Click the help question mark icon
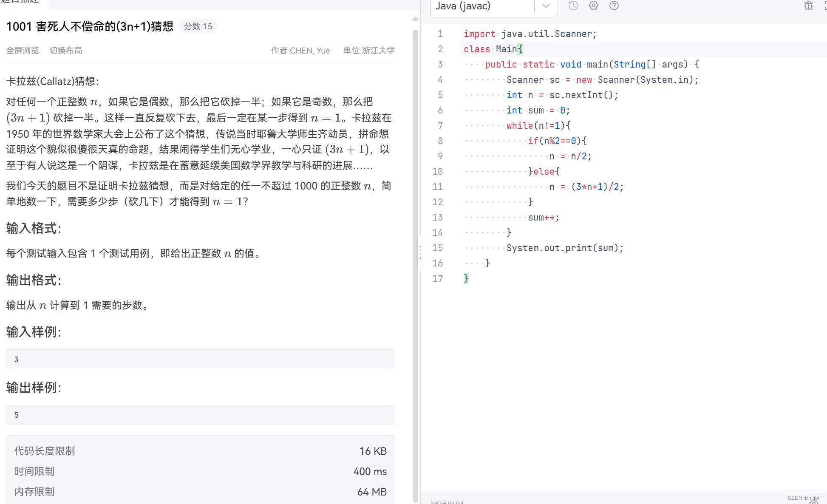Screen dimensions: 827x504 [x=614, y=6]
